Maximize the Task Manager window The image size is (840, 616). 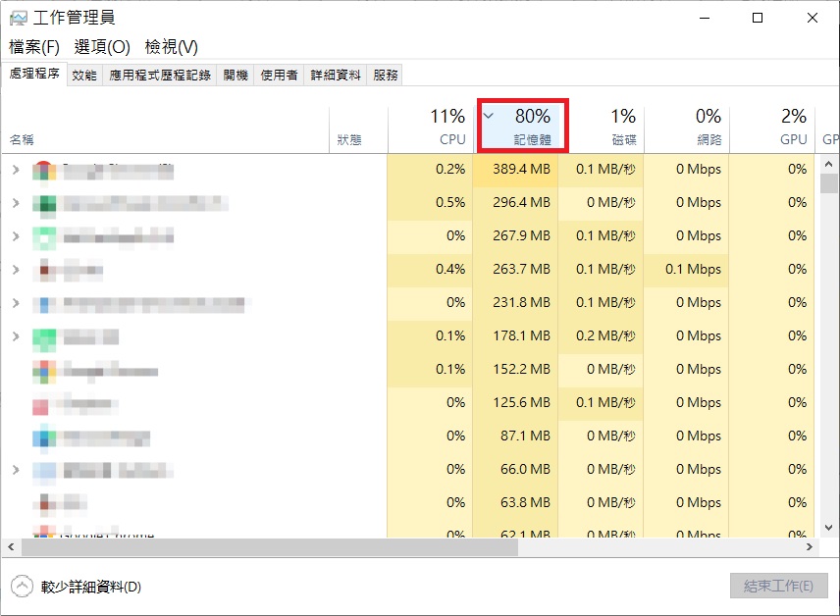click(758, 18)
